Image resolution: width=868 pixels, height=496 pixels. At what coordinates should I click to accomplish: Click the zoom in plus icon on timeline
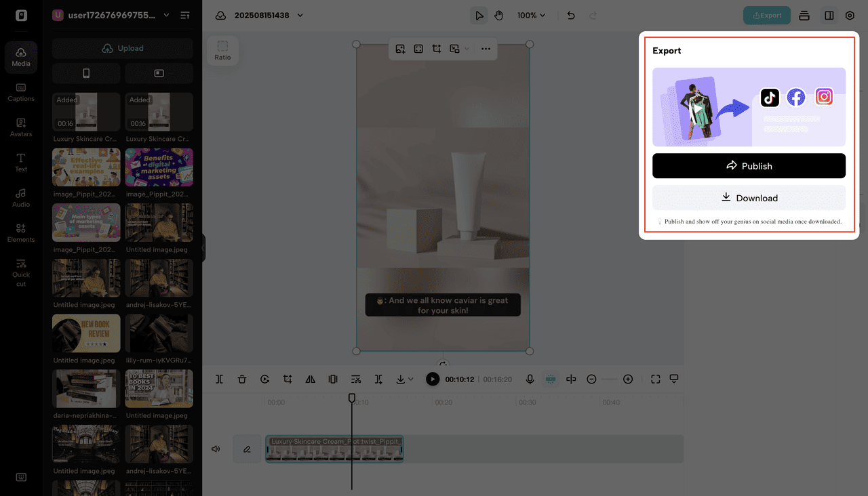pyautogui.click(x=628, y=379)
